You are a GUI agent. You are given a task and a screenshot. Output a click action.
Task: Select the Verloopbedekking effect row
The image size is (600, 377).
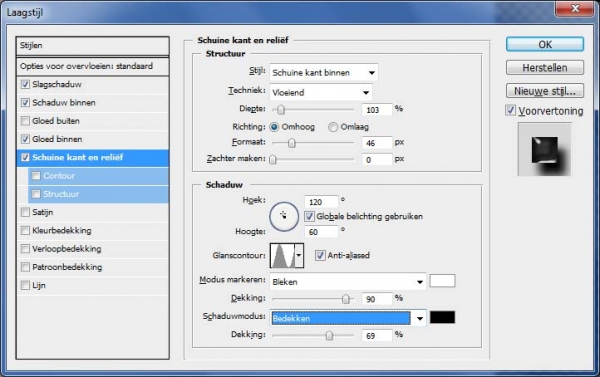pyautogui.click(x=93, y=249)
